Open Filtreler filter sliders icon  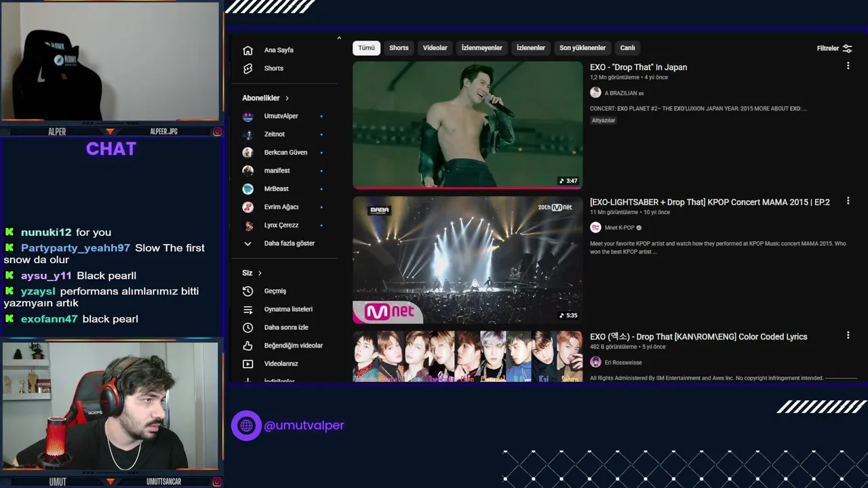(x=847, y=48)
